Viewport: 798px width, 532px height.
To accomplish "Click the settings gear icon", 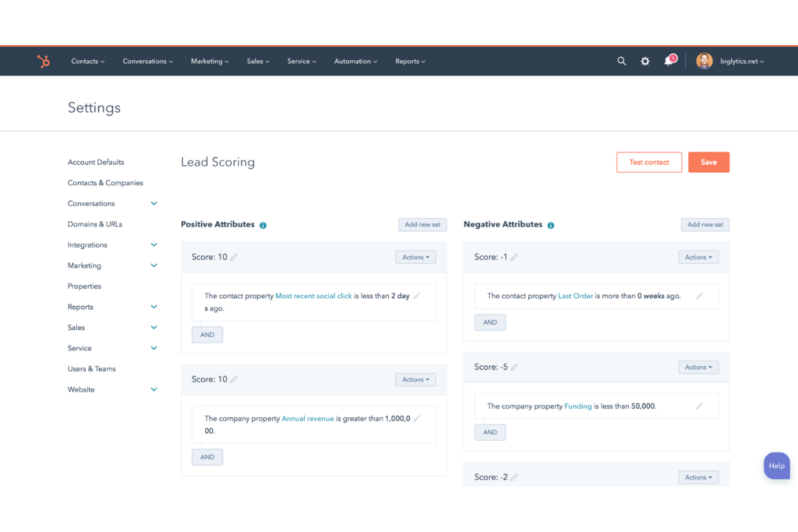I will [x=645, y=61].
